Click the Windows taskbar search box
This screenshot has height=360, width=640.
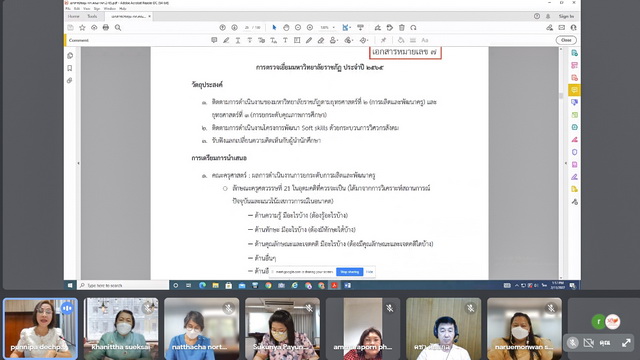click(123, 285)
